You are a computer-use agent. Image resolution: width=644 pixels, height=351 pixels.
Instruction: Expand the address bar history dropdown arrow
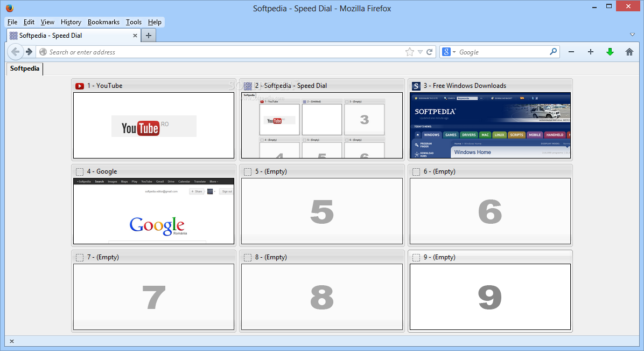420,52
